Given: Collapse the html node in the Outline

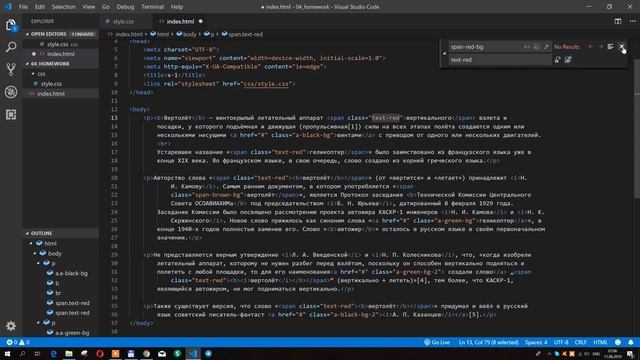Looking at the screenshot, I should [31, 243].
